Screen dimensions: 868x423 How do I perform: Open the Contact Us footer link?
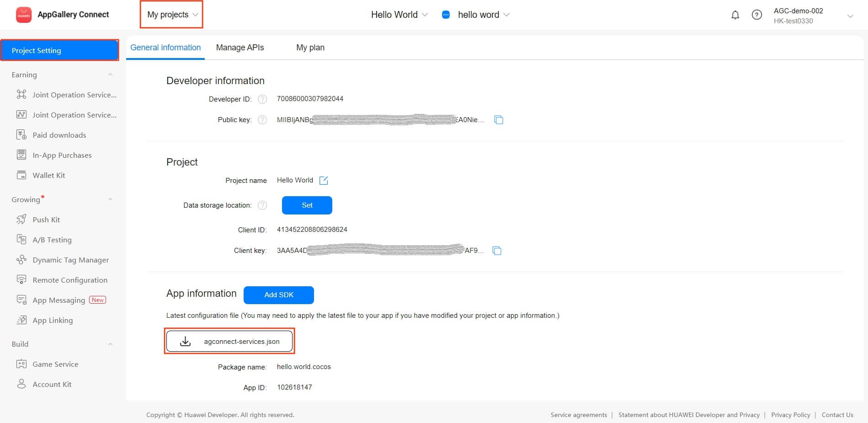point(837,415)
